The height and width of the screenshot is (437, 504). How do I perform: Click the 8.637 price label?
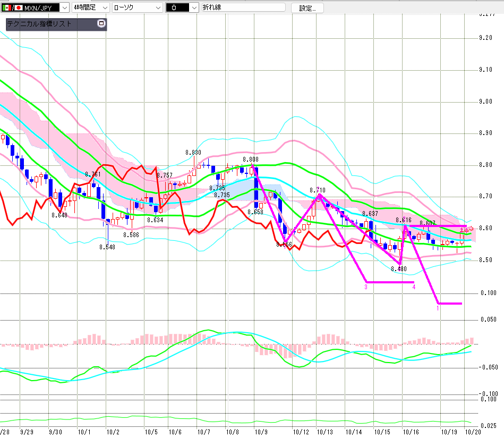pyautogui.click(x=370, y=213)
